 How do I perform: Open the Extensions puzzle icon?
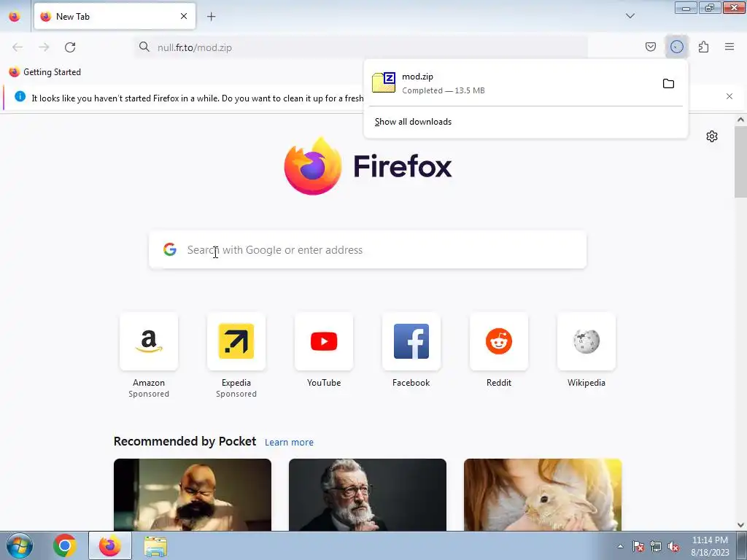pyautogui.click(x=703, y=47)
